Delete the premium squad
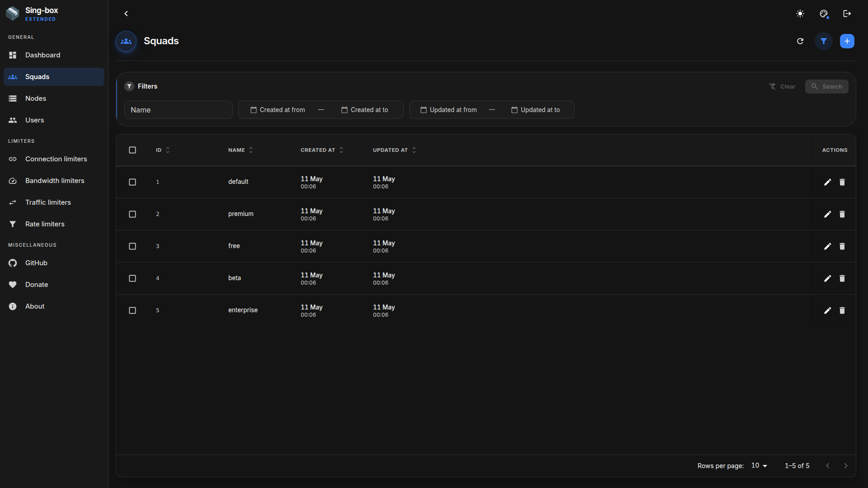The height and width of the screenshot is (488, 868). (x=842, y=214)
